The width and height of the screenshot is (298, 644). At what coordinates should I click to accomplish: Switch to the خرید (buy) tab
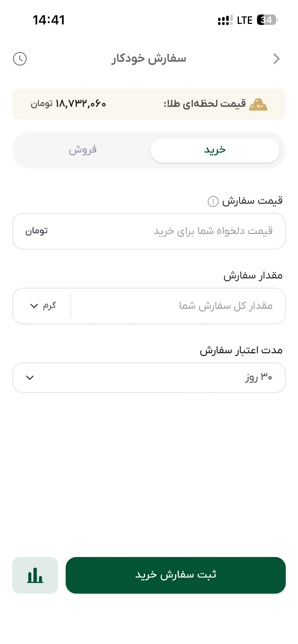coord(215,150)
